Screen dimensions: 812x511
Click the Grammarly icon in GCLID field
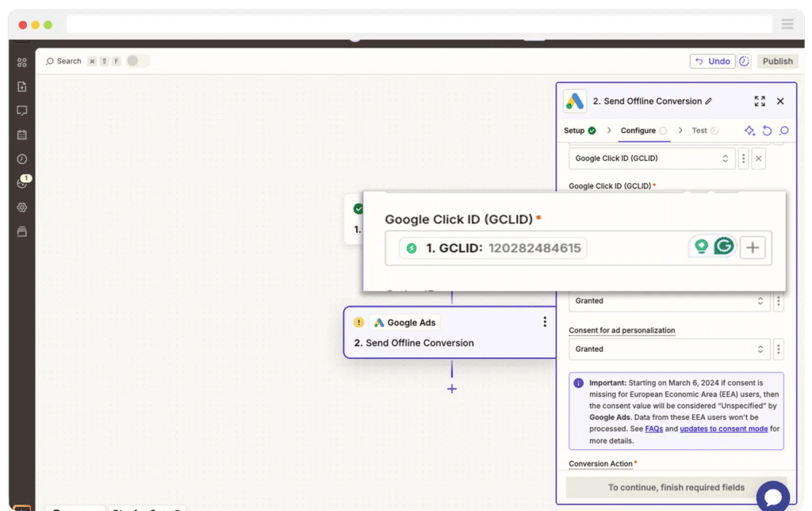point(723,246)
